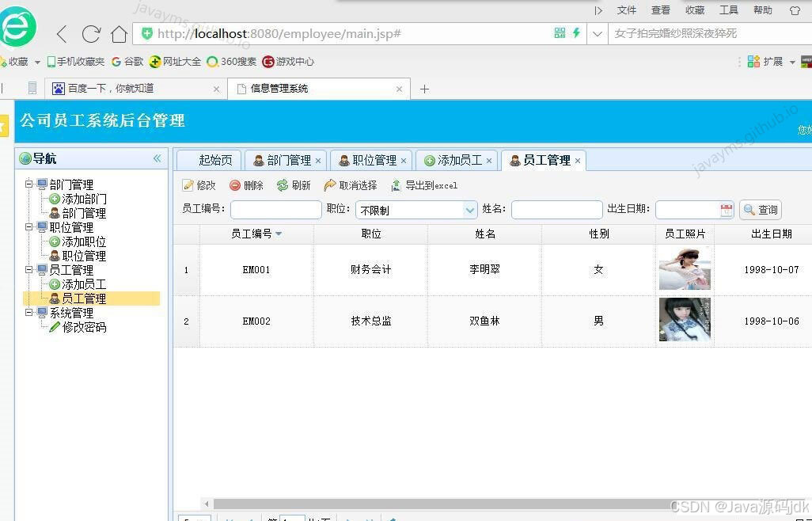Reload the page with the refresh icon
Image resolution: width=812 pixels, height=521 pixels.
point(91,34)
